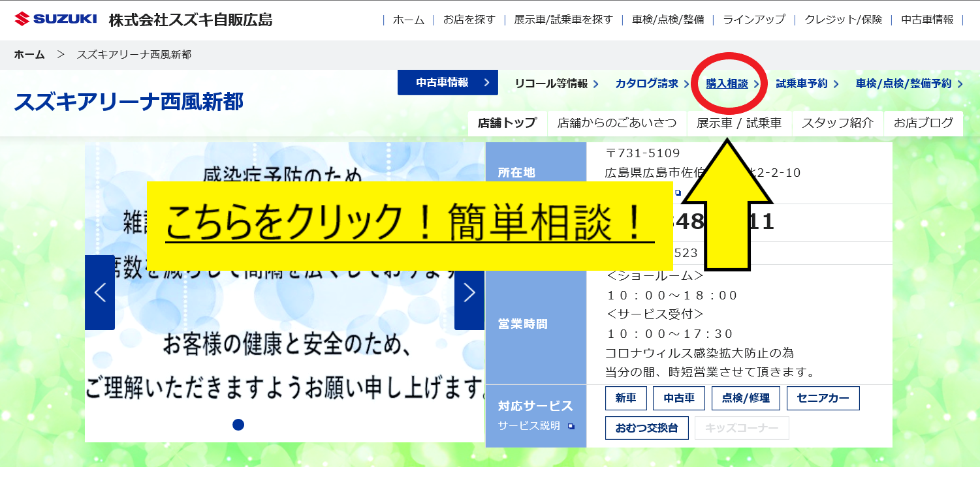
Task: Click the SUZUKI logo
Action: [x=55, y=18]
